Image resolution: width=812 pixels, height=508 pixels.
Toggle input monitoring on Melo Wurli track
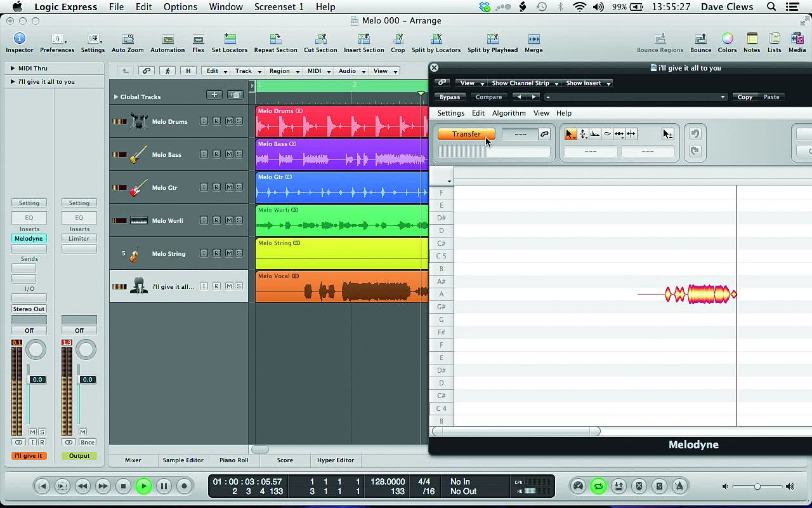pos(204,220)
